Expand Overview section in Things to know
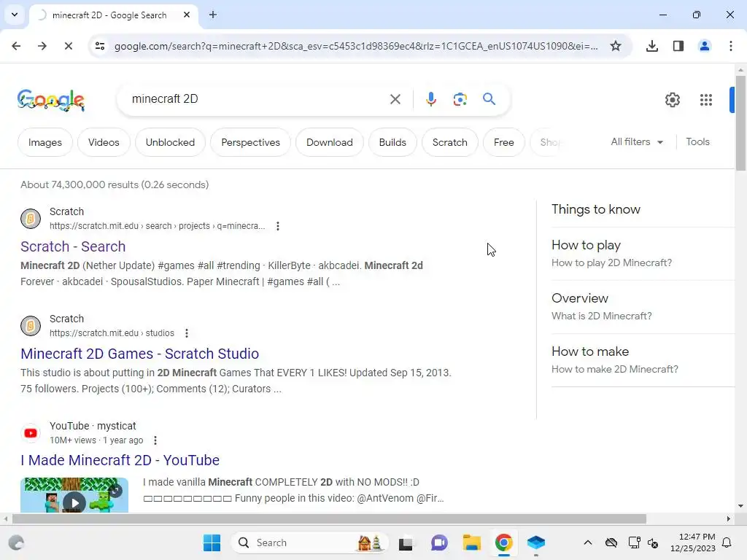Screen dimensions: 747x560 tap(643, 307)
